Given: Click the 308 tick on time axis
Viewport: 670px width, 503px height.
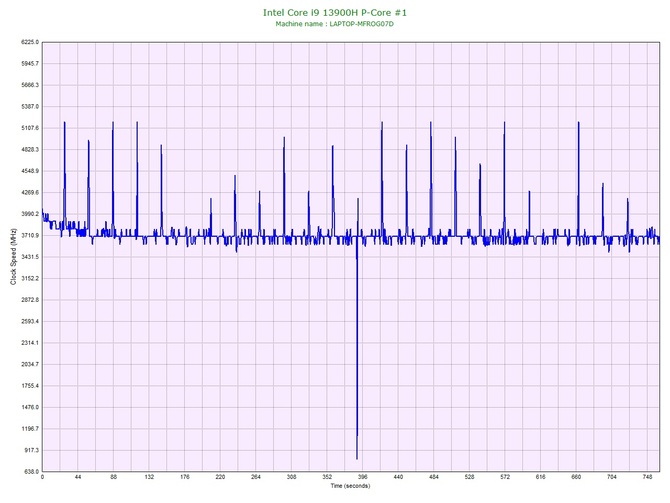Looking at the screenshot, I should pyautogui.click(x=291, y=477).
